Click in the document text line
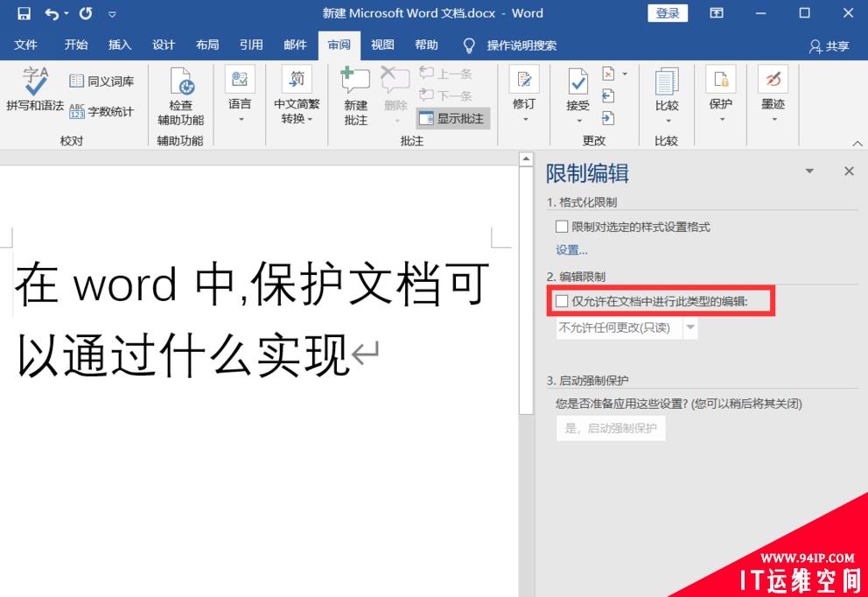 pyautogui.click(x=252, y=284)
